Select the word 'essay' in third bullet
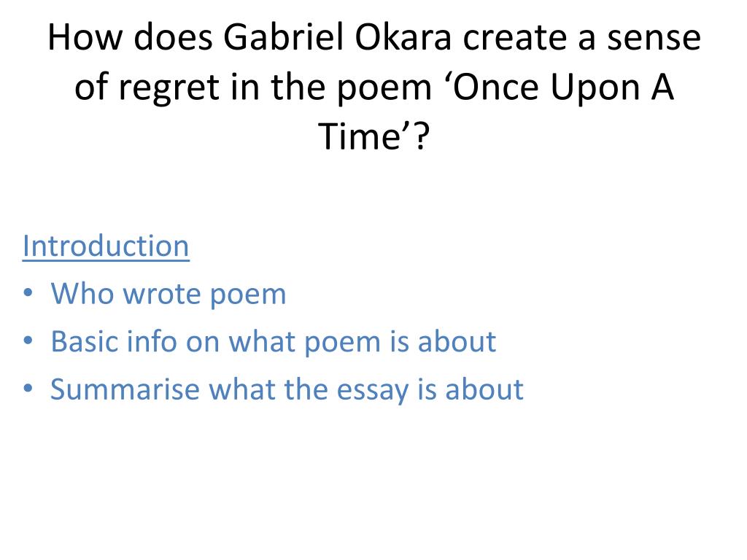 click(x=373, y=391)
